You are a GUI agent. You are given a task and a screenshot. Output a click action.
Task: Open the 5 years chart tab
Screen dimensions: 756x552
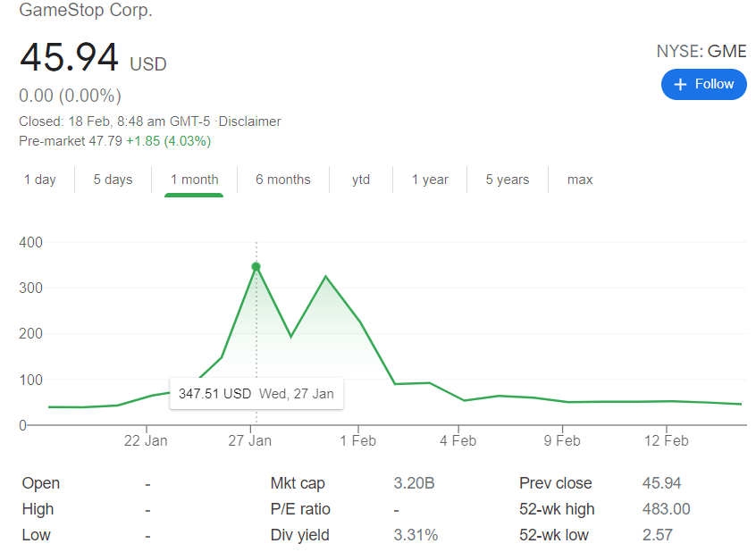pos(507,180)
